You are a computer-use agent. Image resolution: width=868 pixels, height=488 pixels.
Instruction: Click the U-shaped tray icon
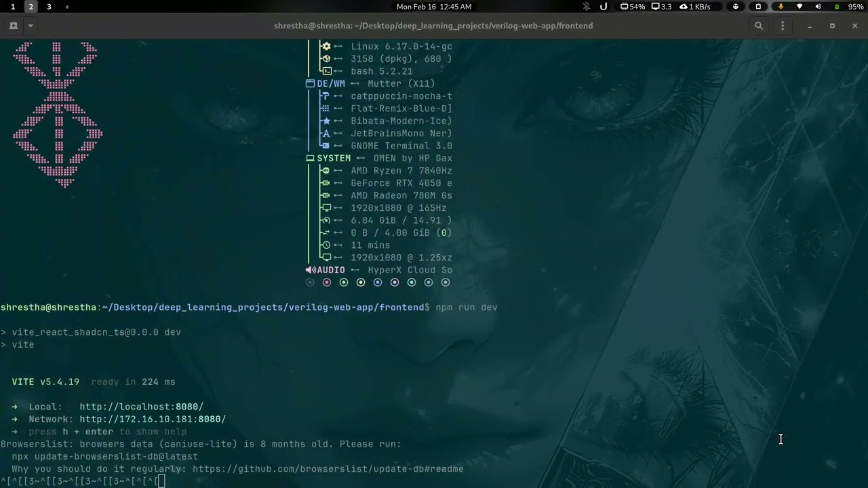click(x=604, y=7)
